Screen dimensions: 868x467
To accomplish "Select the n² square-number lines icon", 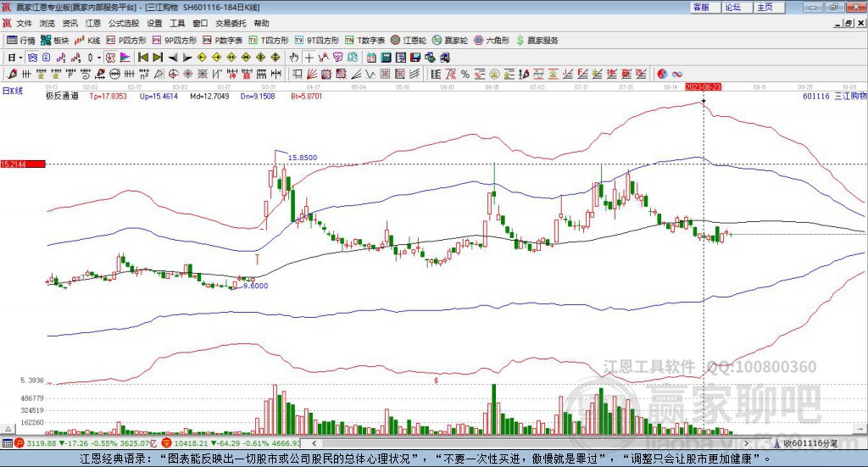I will pos(144,74).
